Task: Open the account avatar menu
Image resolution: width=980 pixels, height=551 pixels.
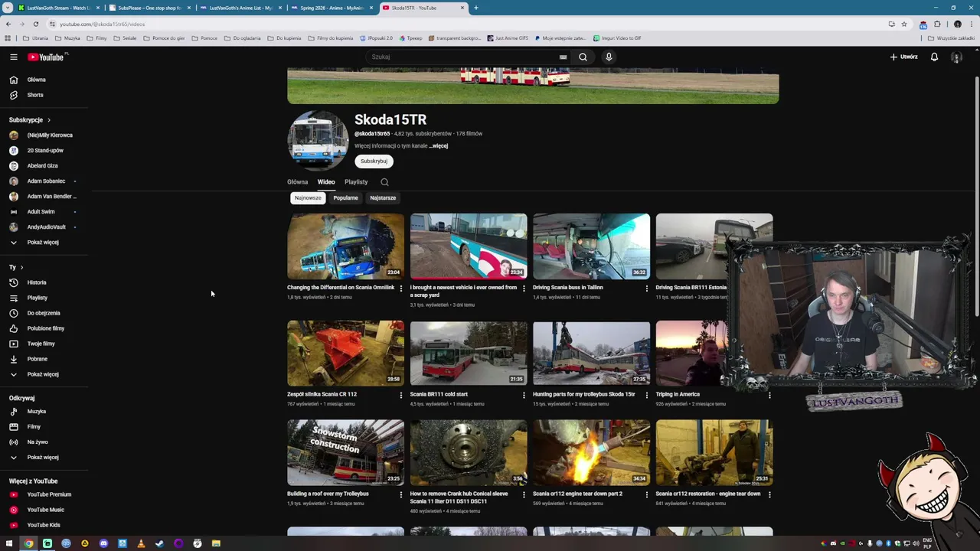Action: pyautogui.click(x=956, y=57)
